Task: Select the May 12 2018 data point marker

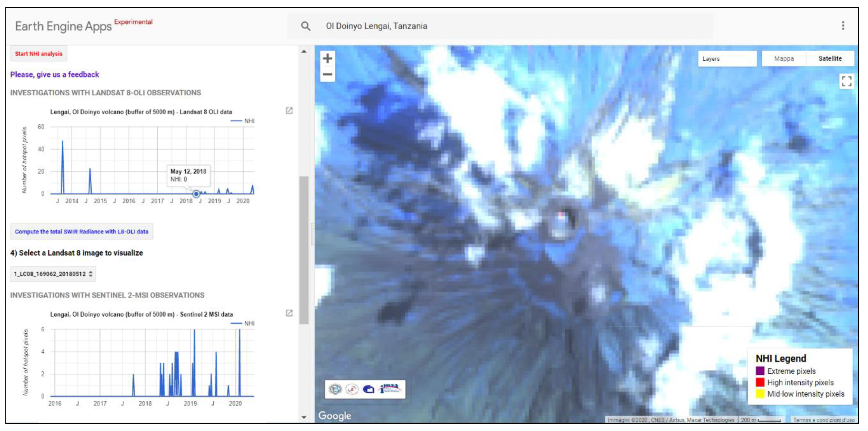Action: click(x=197, y=194)
